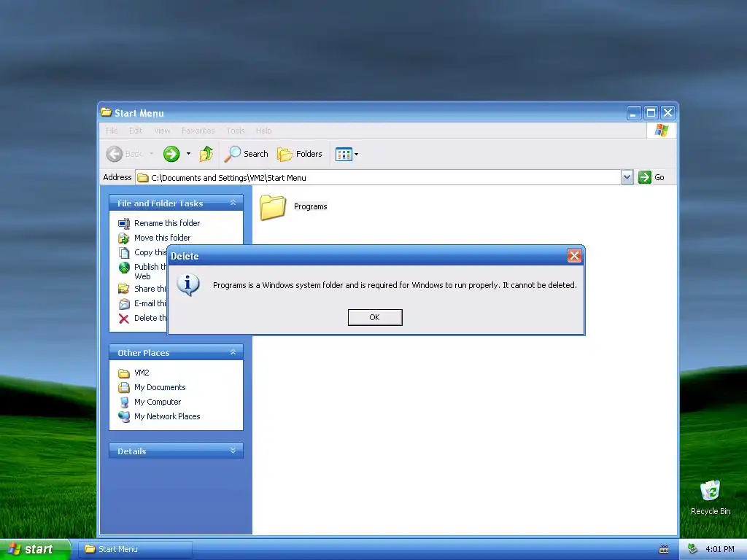Click the Windows logo throbber icon
The image size is (747, 560).
click(x=661, y=130)
